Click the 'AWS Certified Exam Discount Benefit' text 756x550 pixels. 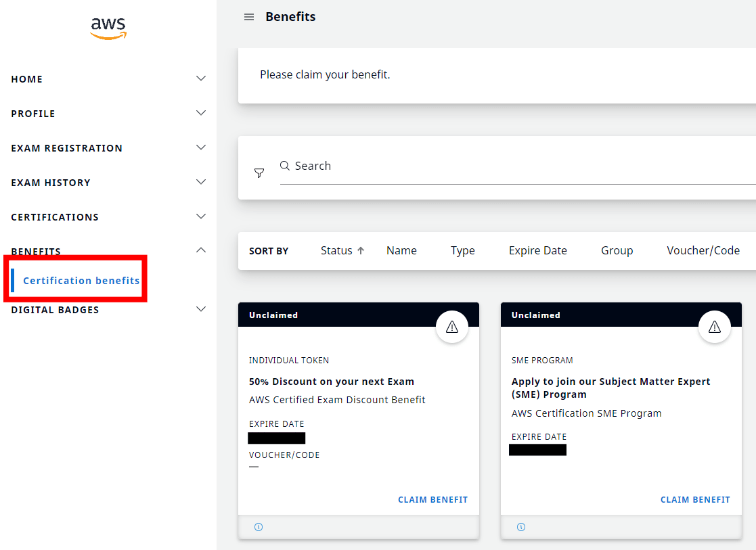[x=337, y=400]
